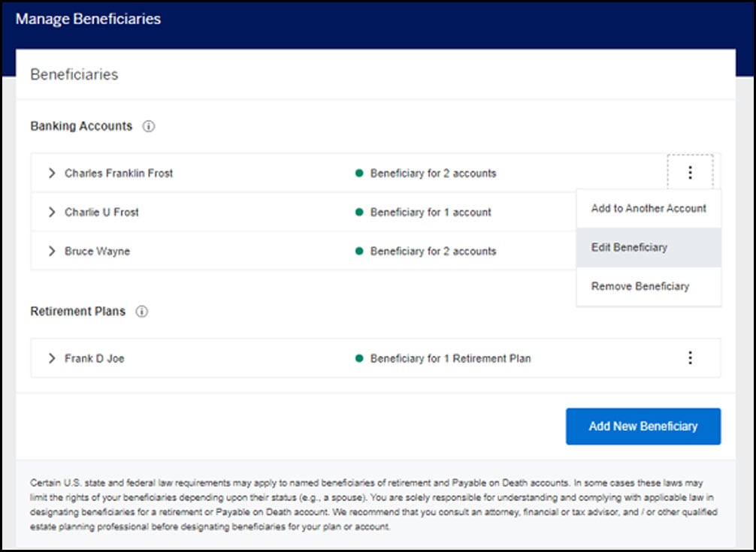Click Bruce Wayne's Beneficiary for 2 accounts status

coord(433,252)
